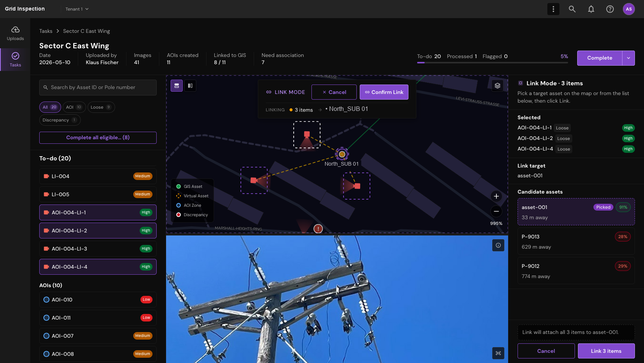
Task: Open the AS user avatar menu
Action: pyautogui.click(x=629, y=9)
